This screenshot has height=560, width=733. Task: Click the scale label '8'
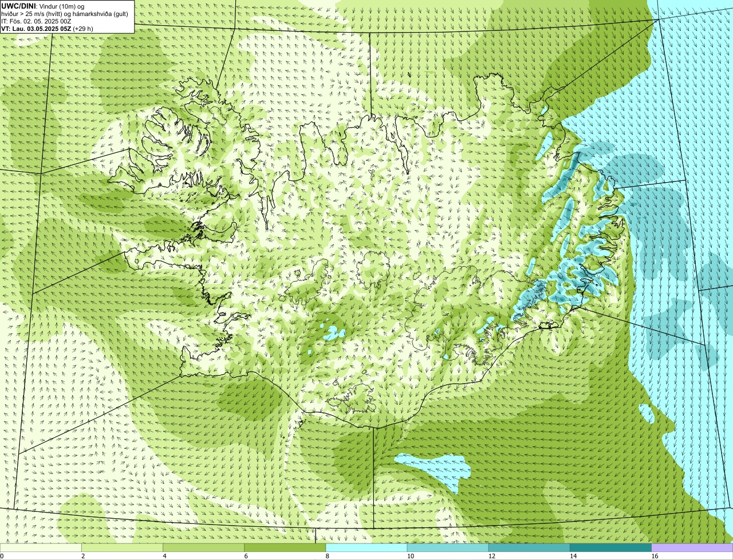327,556
